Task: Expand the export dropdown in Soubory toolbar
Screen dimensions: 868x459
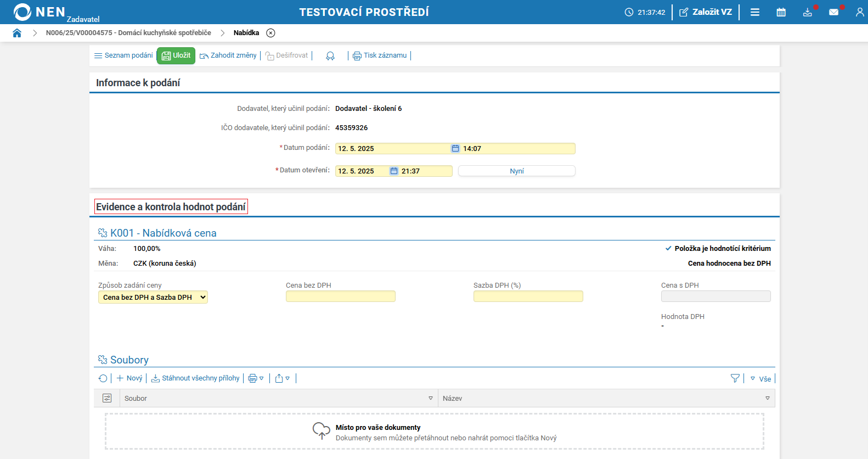Action: [282, 378]
